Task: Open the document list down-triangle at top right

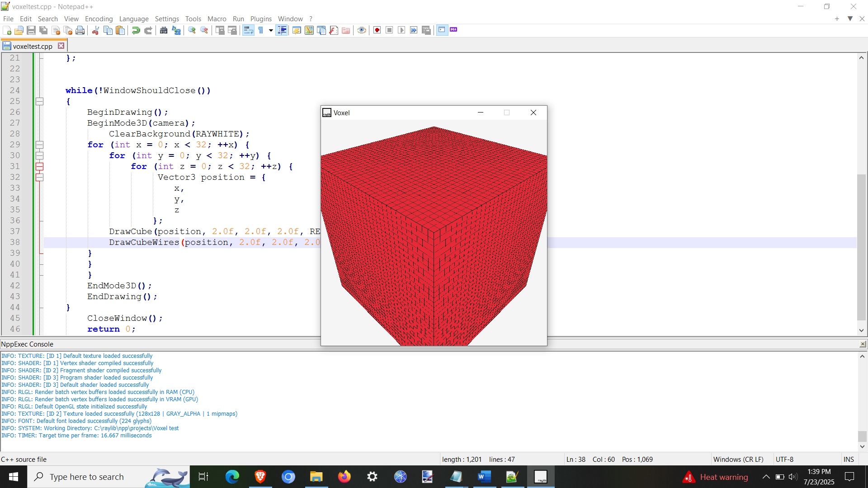Action: [850, 19]
